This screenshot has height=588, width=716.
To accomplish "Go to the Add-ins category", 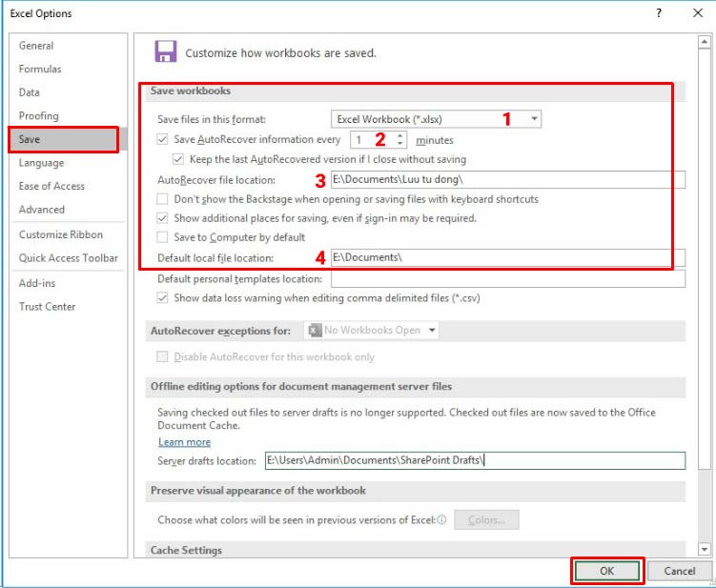I will (37, 283).
